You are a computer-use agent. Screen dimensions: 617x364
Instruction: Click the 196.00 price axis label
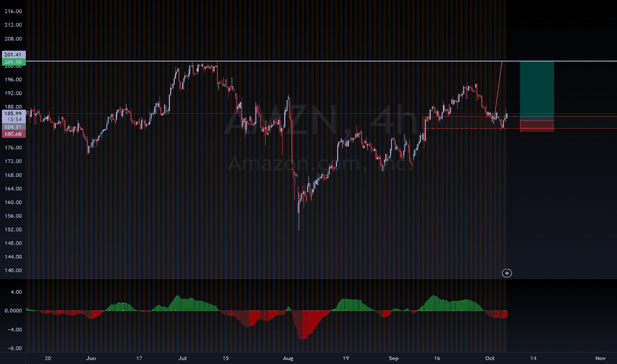point(13,79)
